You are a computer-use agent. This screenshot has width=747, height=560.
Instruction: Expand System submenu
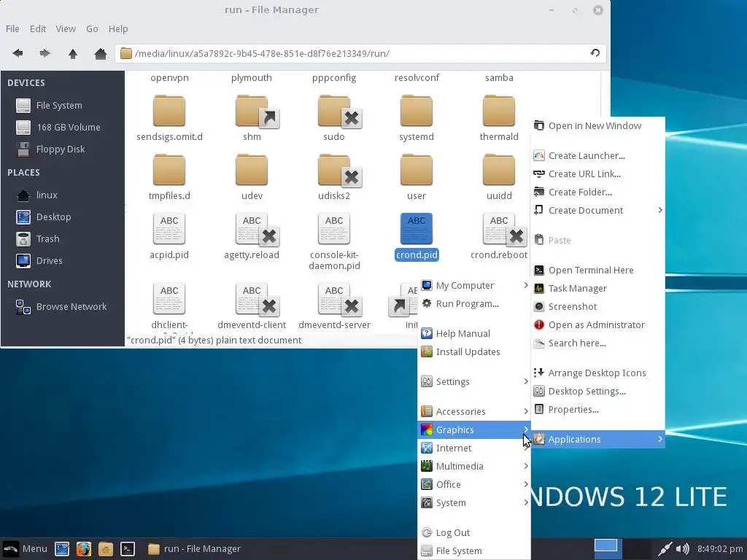[474, 502]
